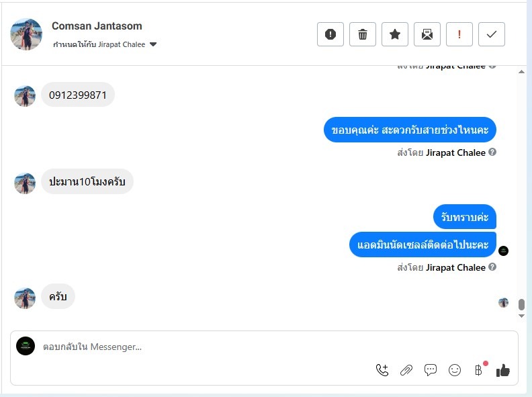Star this conversation as follow up

pos(394,34)
